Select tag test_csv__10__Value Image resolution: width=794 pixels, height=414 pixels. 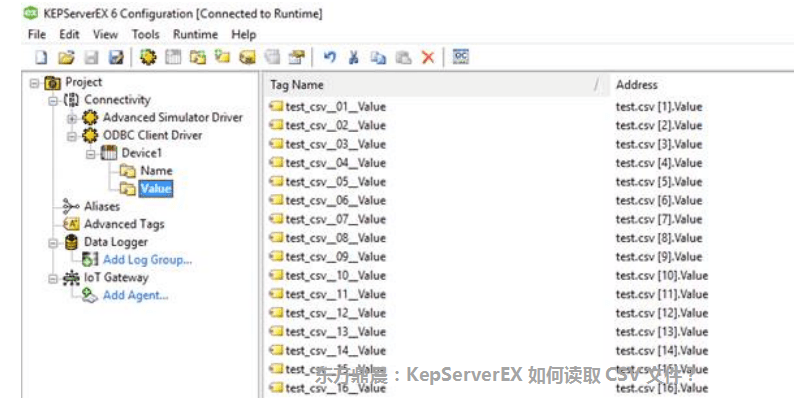[335, 275]
